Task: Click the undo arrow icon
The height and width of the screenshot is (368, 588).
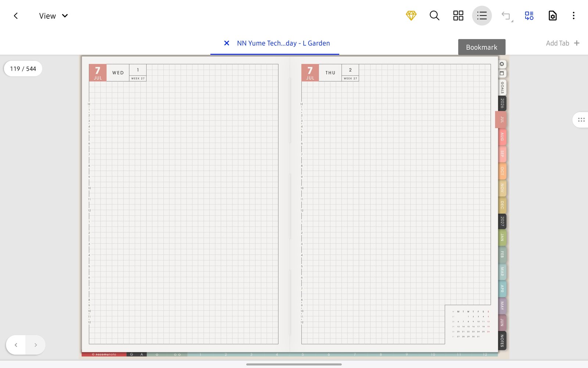Action: pyautogui.click(x=506, y=15)
